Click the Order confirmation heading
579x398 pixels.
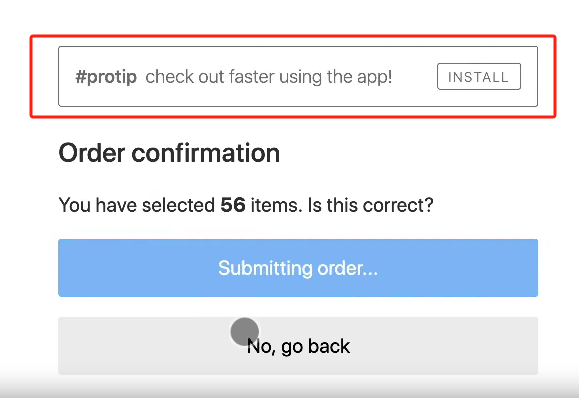click(169, 153)
